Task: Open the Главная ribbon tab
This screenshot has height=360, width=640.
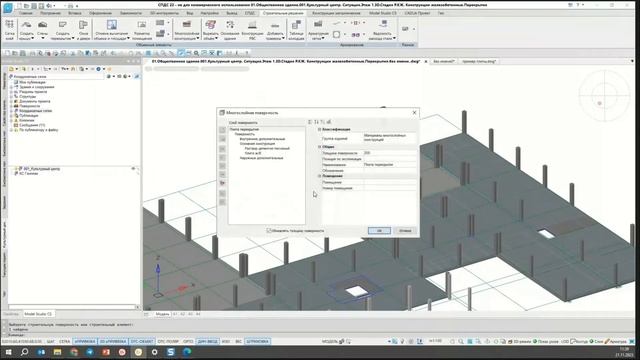Action: pos(25,13)
